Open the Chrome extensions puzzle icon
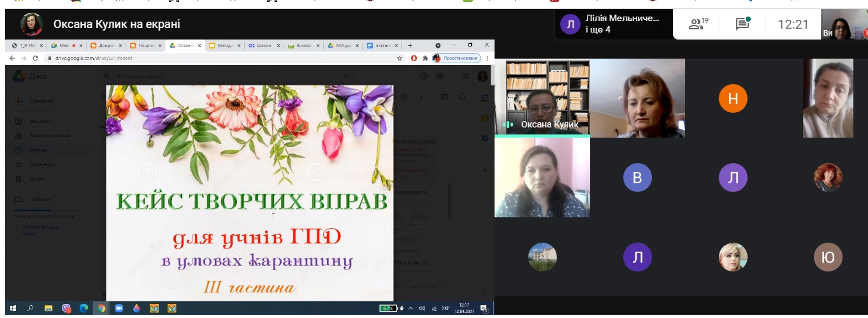 click(x=425, y=58)
